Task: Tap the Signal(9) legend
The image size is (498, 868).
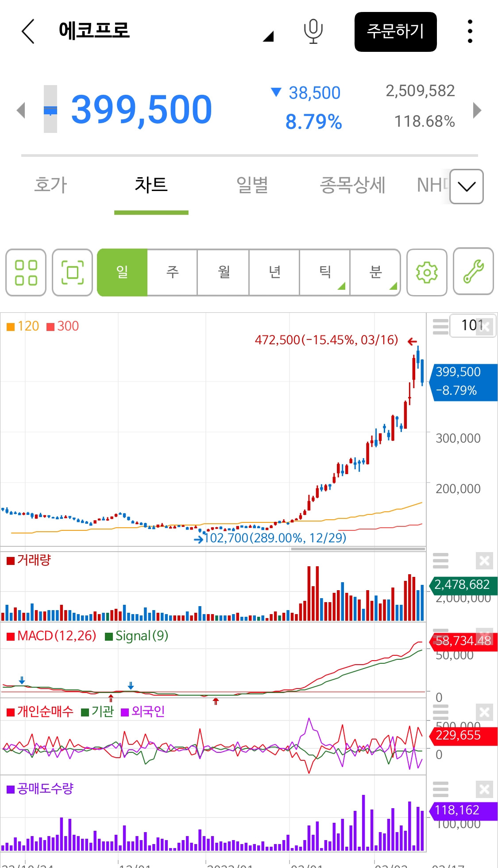Action: pos(137,636)
